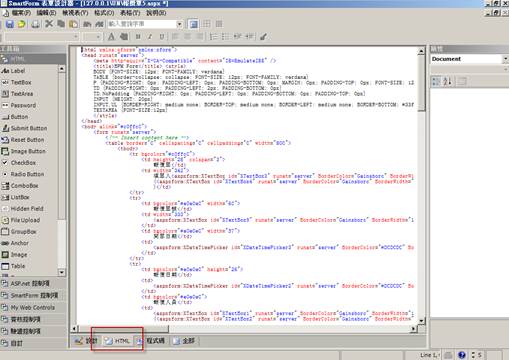Expand the SmartForm 控制項 toolbox group
509x360 pixels.
click(33, 295)
